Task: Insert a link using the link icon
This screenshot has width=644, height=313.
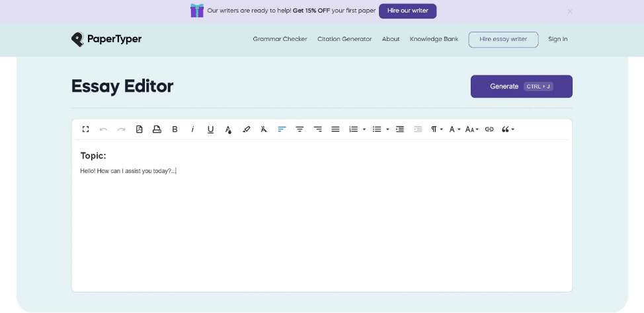Action: [489, 129]
